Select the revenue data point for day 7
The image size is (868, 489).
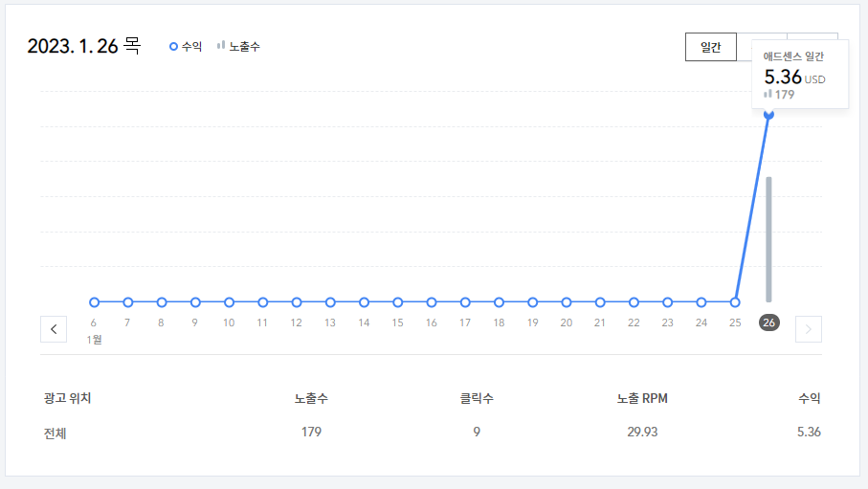tap(128, 302)
